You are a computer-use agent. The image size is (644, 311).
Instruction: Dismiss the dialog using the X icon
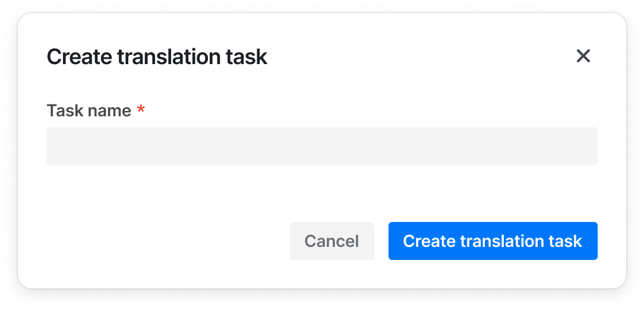click(583, 56)
